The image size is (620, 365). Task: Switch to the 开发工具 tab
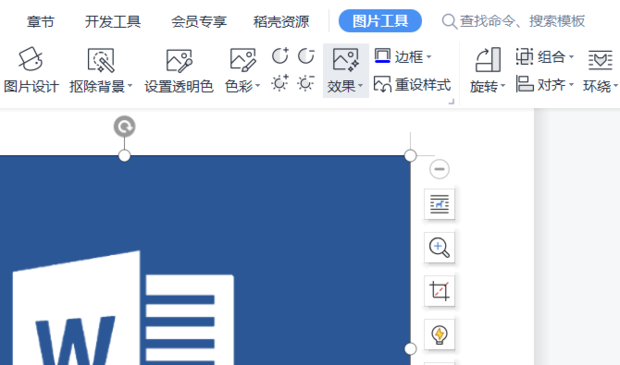[x=113, y=21]
